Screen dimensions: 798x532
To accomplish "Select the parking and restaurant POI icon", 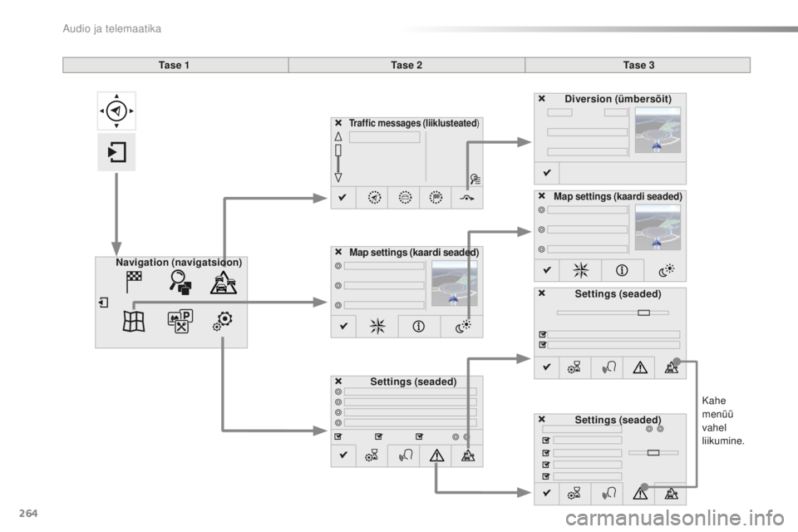I will [180, 321].
